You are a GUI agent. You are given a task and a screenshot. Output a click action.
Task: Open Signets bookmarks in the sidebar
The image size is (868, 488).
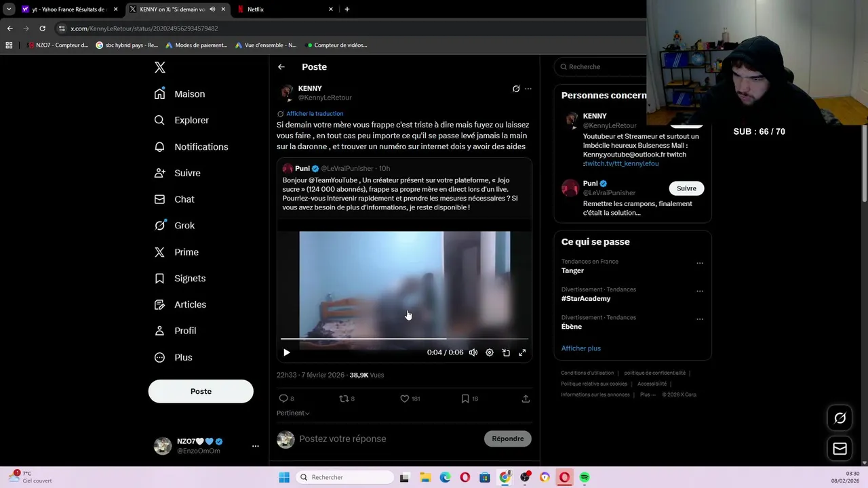(180, 279)
